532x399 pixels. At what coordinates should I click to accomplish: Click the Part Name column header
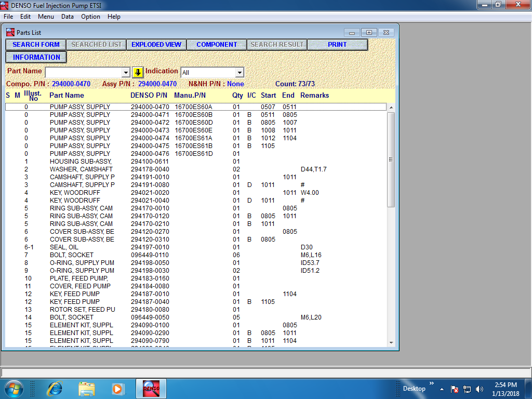click(x=66, y=96)
